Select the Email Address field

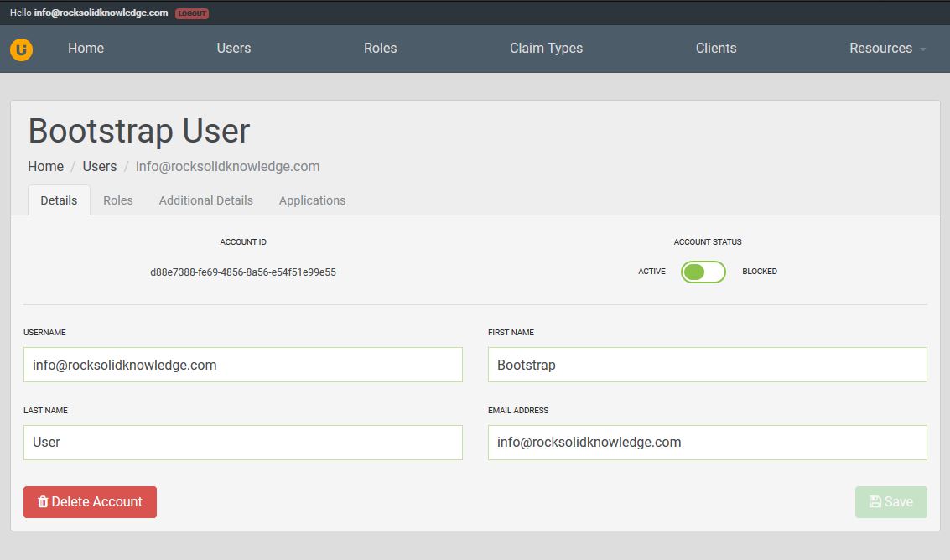coord(707,442)
